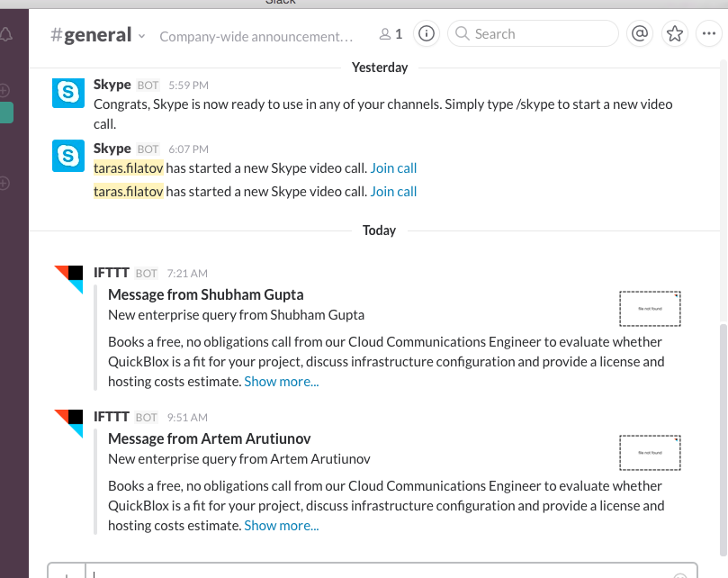Click the message list vertical scrollbar

point(724,439)
